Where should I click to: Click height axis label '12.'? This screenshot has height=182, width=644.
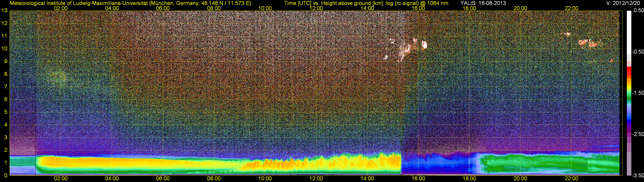pos(5,23)
